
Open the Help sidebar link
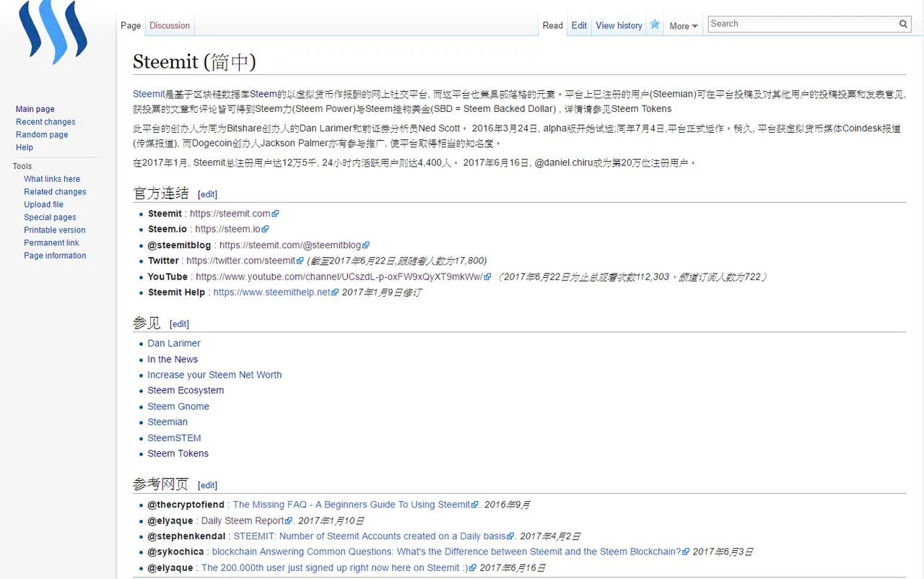(25, 147)
